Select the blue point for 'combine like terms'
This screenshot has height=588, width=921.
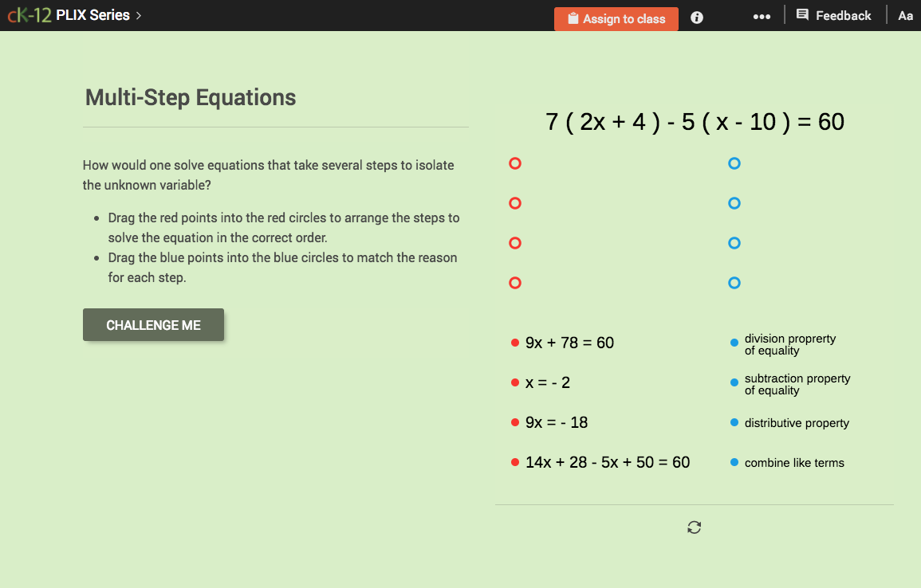click(734, 462)
